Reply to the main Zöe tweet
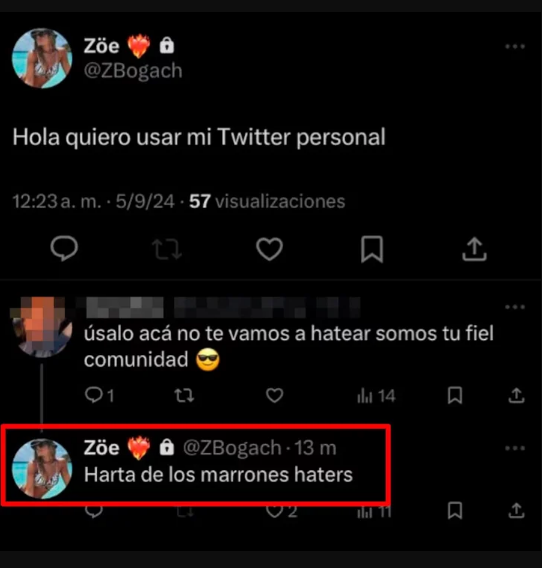The width and height of the screenshot is (542, 568). click(x=64, y=248)
